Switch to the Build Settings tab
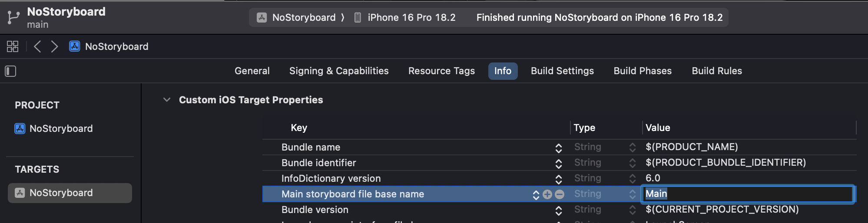This screenshot has height=223, width=868. coord(562,71)
